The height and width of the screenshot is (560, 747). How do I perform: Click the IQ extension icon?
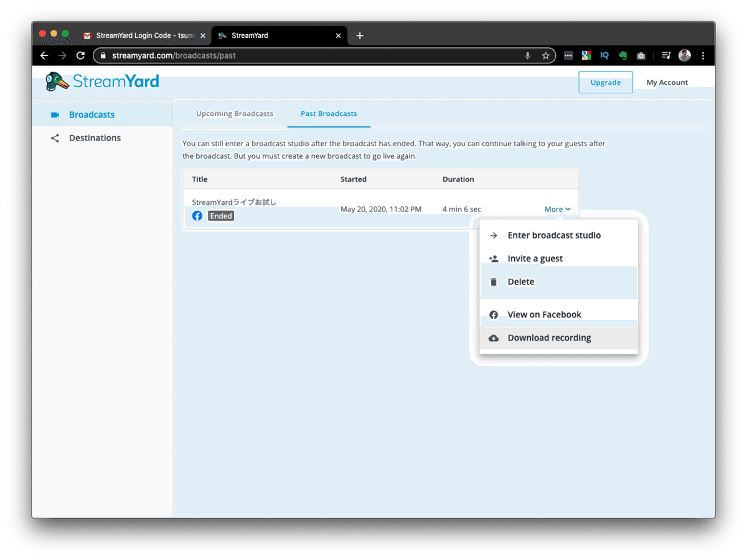click(604, 55)
